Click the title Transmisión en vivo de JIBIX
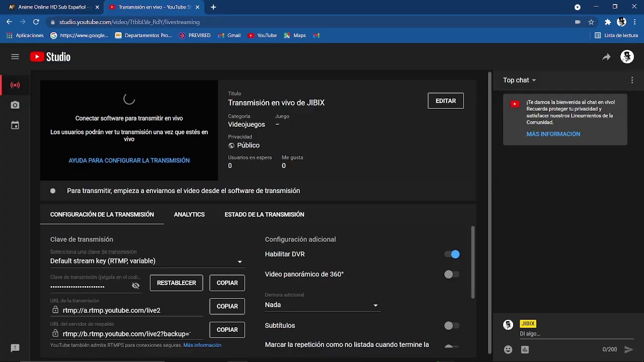The image size is (644, 362). (276, 103)
